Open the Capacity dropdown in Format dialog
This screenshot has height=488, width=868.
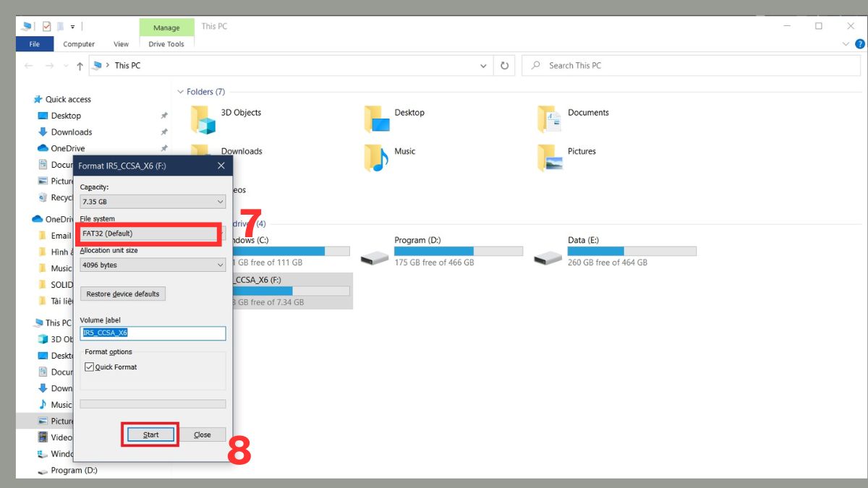point(153,202)
